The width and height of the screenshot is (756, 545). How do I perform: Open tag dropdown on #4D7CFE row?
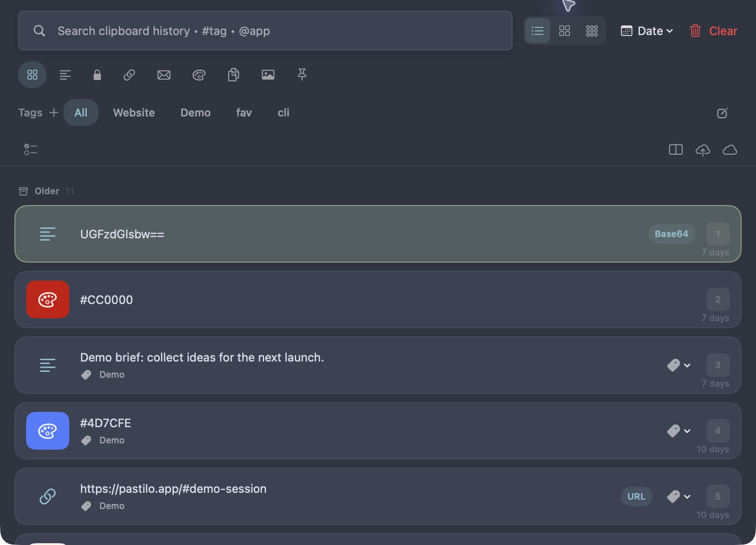point(679,431)
